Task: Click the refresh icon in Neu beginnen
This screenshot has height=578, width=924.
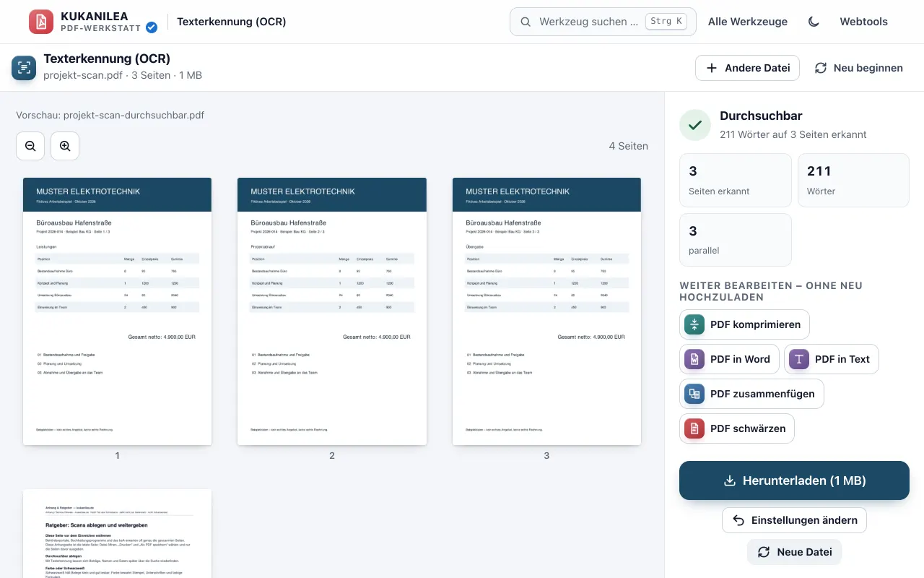Action: pyautogui.click(x=821, y=68)
